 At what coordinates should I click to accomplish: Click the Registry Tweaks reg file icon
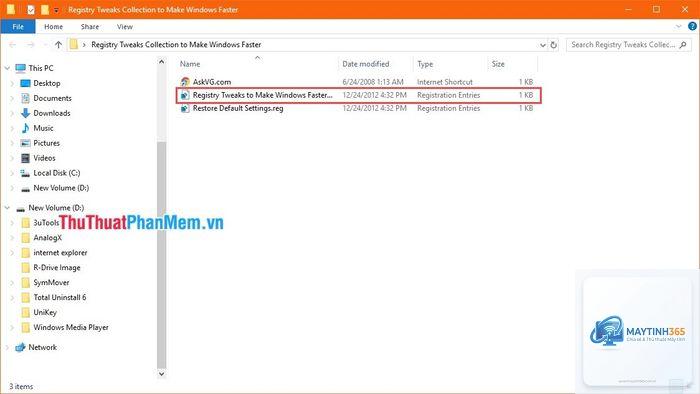click(x=185, y=95)
